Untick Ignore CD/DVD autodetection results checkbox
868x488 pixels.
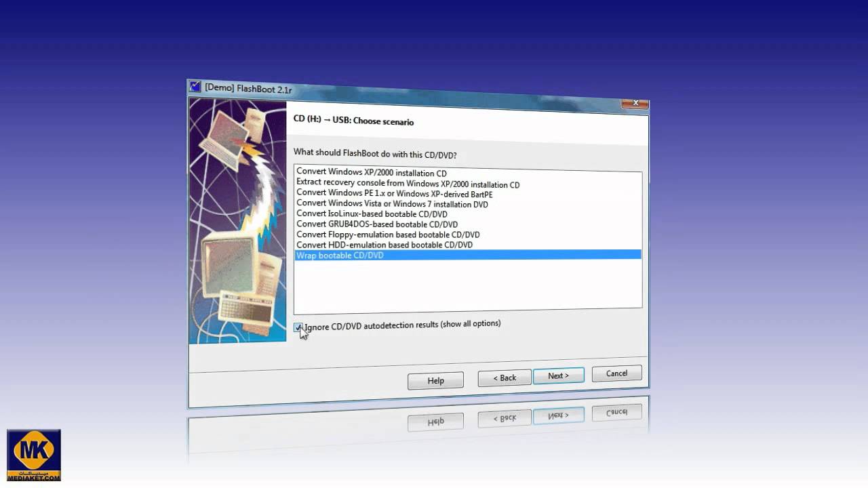298,327
